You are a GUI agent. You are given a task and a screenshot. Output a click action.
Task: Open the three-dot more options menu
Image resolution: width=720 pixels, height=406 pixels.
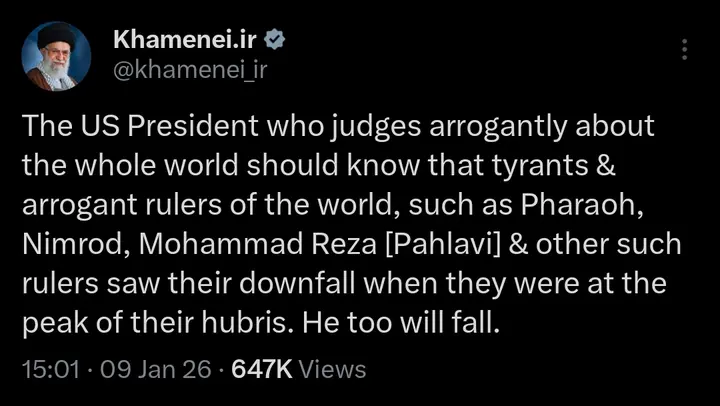pyautogui.click(x=684, y=50)
